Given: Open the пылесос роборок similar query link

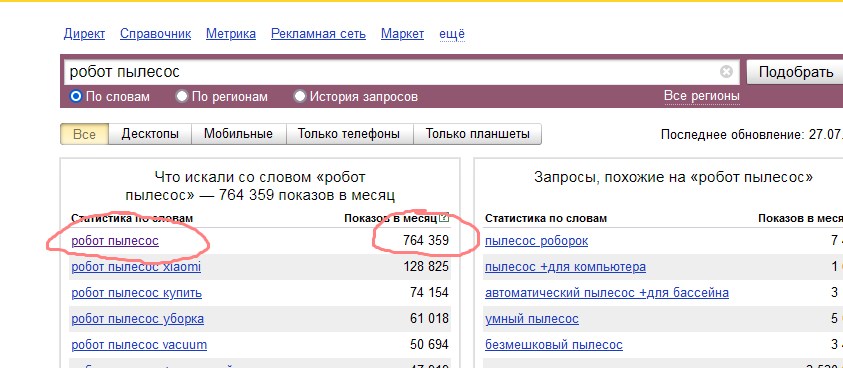Looking at the screenshot, I should point(537,241).
